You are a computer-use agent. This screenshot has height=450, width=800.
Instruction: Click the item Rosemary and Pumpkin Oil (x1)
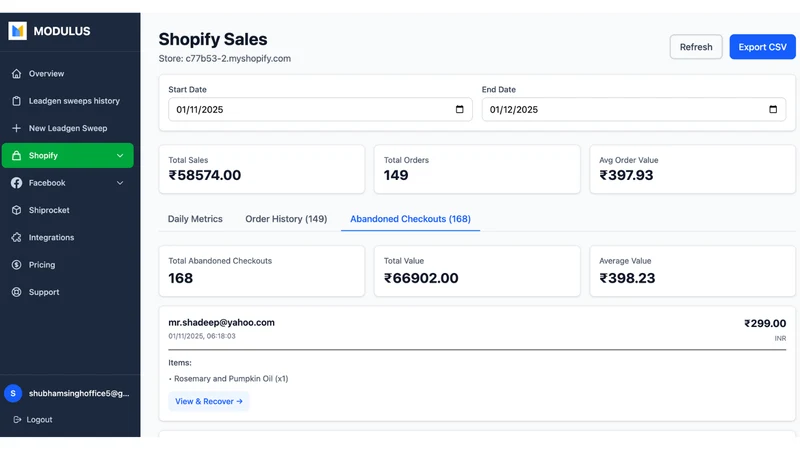tap(231, 379)
